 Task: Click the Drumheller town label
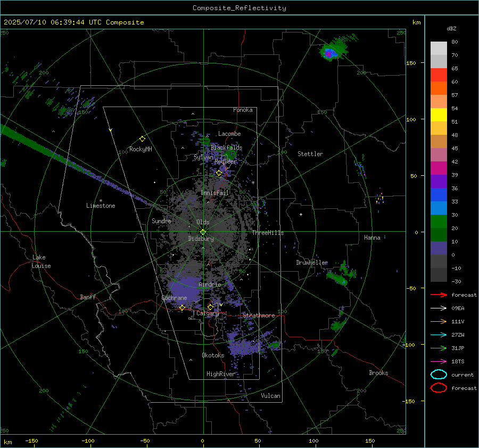(x=312, y=263)
